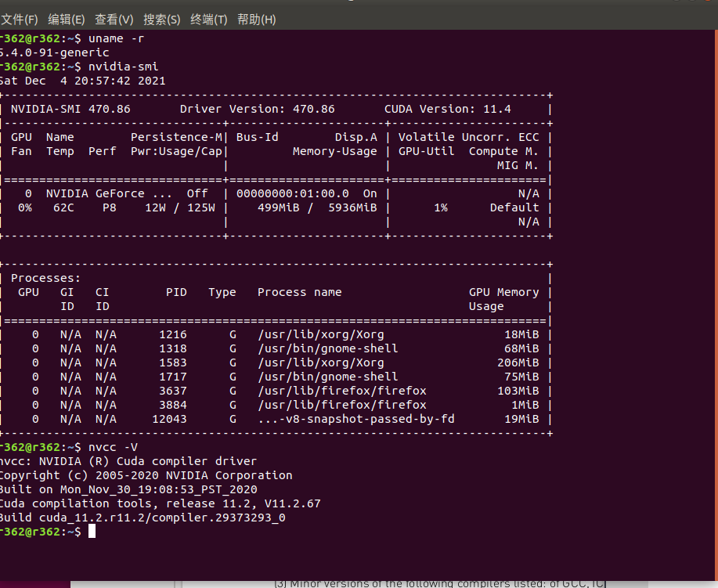The image size is (718, 588).
Task: Click the 'nvcc -V' command text
Action: (x=113, y=447)
